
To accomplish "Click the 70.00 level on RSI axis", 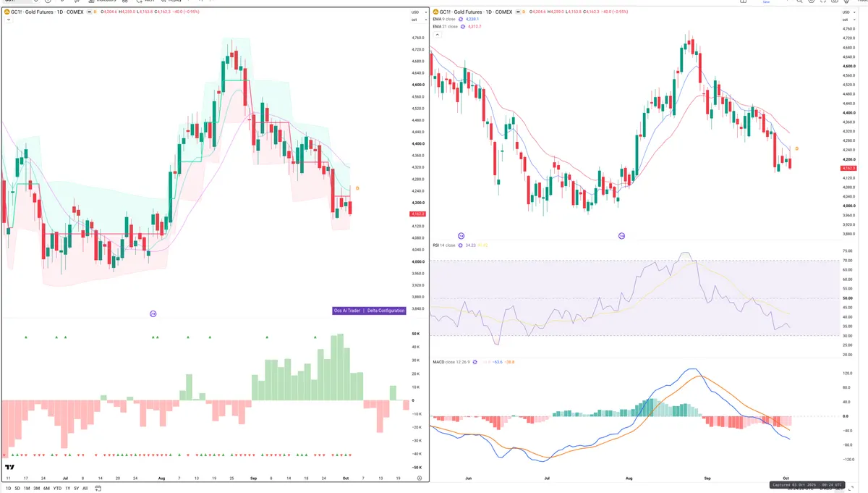I will tap(846, 261).
